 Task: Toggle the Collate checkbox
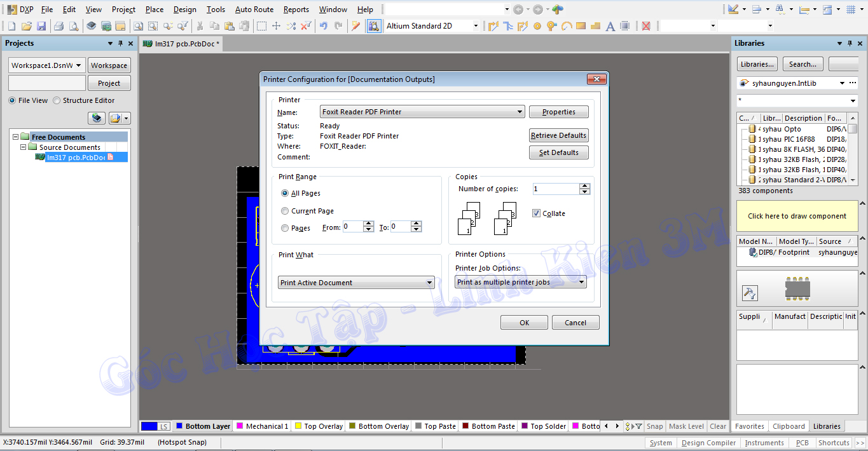click(536, 213)
